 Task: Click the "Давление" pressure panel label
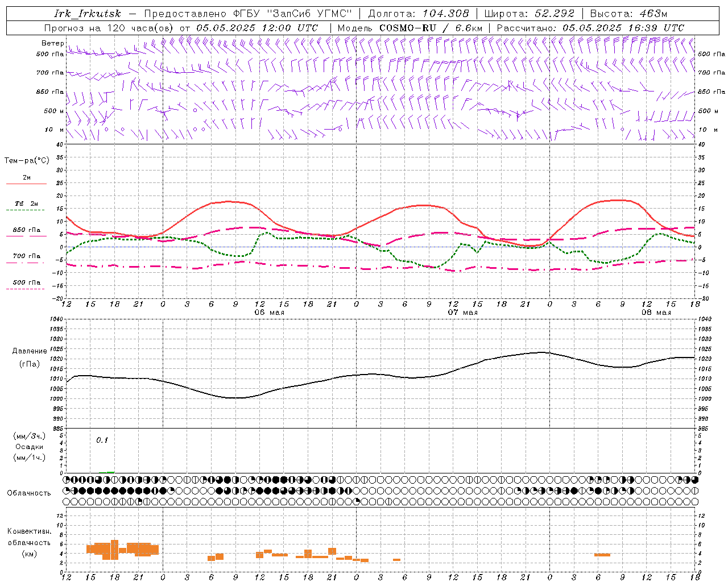(30, 351)
